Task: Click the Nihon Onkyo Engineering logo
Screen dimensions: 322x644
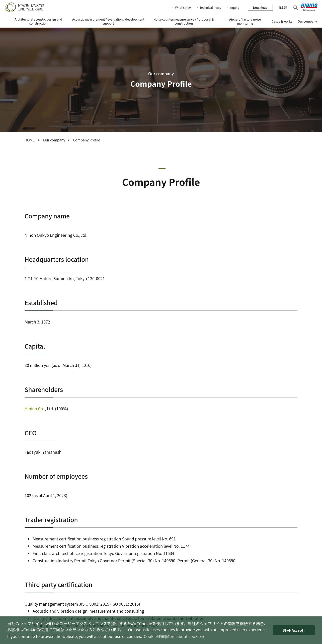Action: [x=24, y=7]
